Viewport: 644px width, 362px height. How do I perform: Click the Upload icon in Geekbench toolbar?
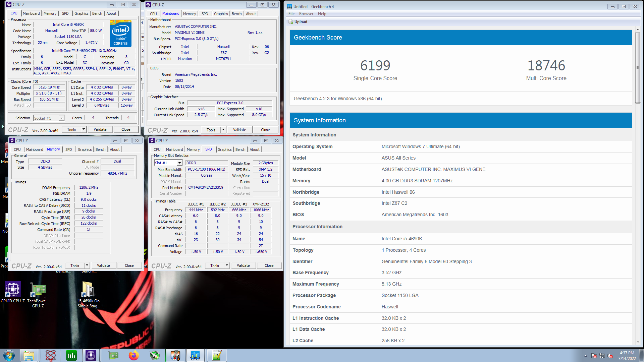point(291,22)
